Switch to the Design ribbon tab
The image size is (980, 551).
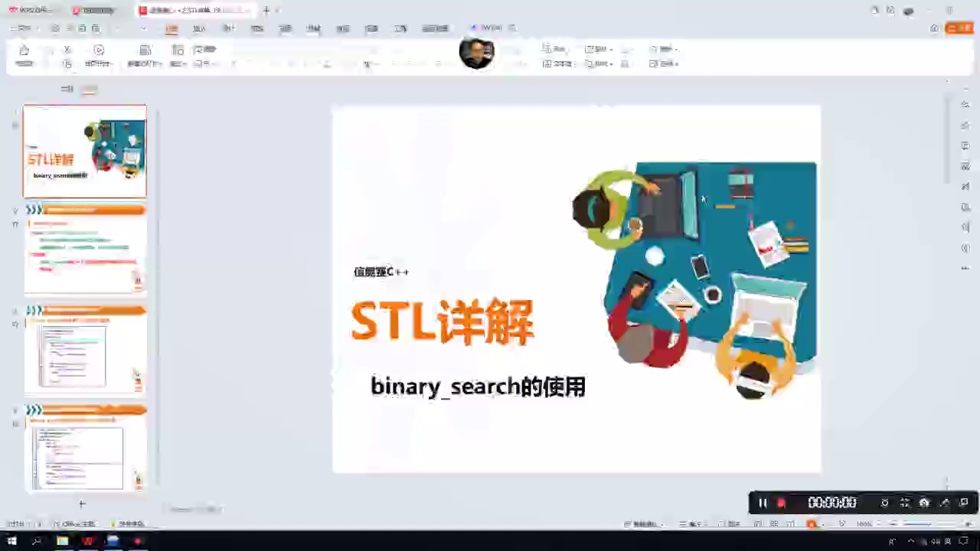pyautogui.click(x=228, y=28)
